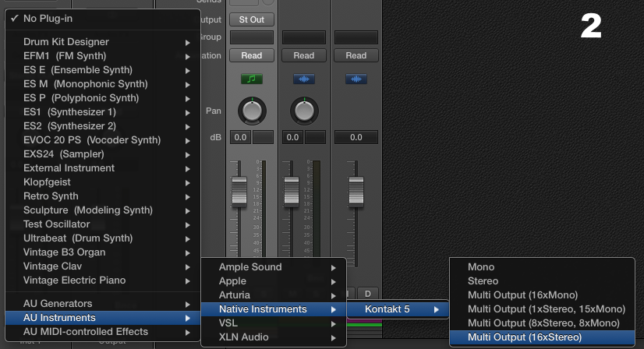This screenshot has height=349, width=644.
Task: Pick ES2 (Synthesizer 2) entry
Action: (103, 125)
